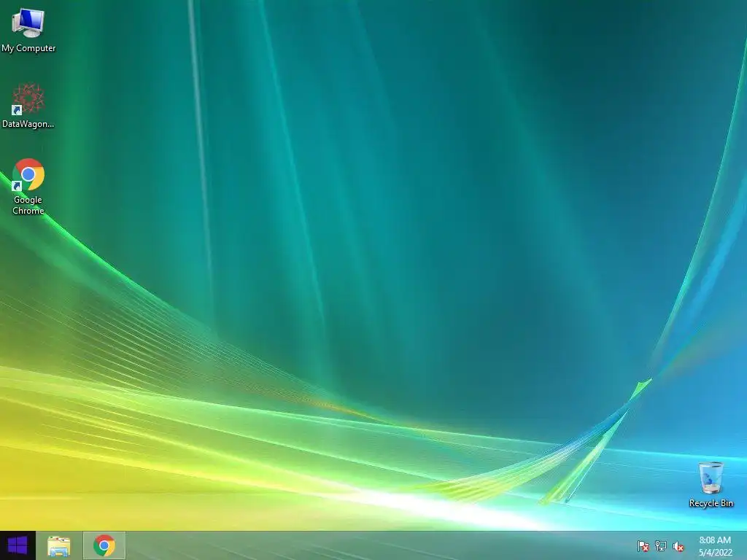The width and height of the screenshot is (747, 560).
Task: Open the Action Center flag icon
Action: (643, 546)
